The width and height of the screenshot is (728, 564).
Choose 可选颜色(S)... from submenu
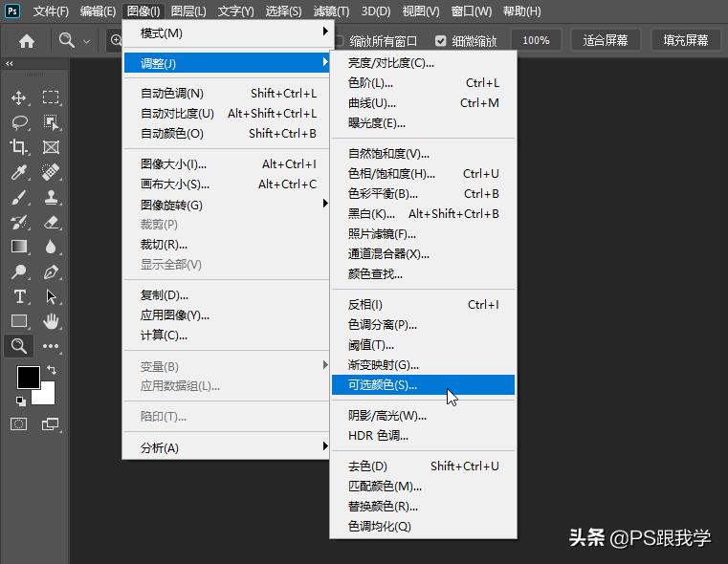point(423,385)
